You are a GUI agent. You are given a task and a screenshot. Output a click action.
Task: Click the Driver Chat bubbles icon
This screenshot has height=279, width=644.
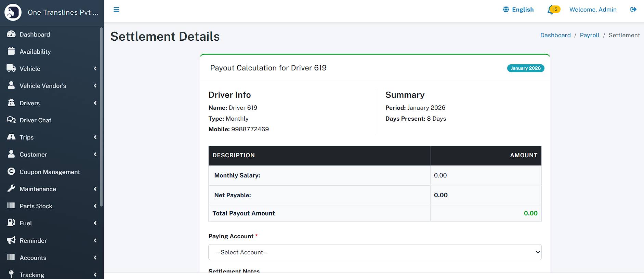(x=11, y=120)
